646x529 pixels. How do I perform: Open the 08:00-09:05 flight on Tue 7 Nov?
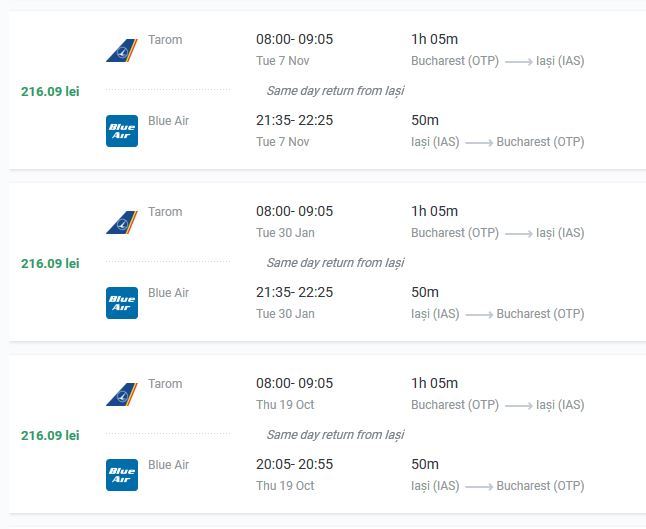(295, 39)
